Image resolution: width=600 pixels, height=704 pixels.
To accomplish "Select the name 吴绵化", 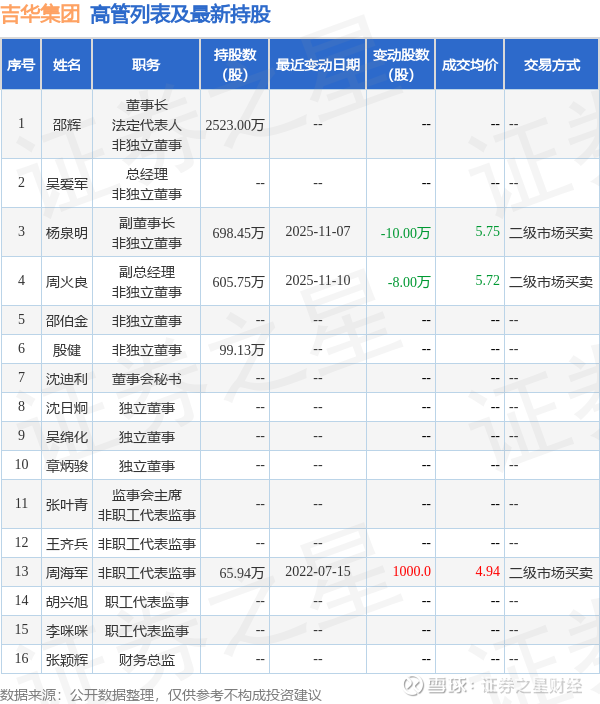I will pyautogui.click(x=67, y=437).
